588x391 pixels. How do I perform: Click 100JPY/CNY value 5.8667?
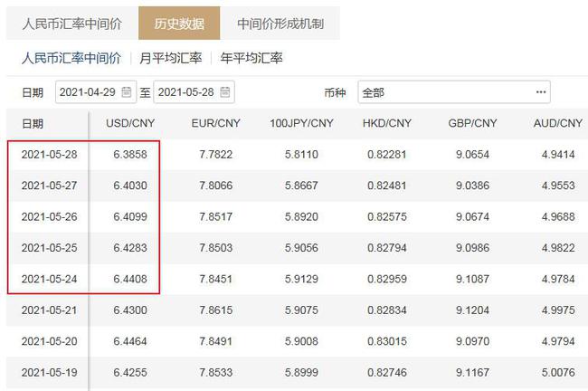tap(301, 186)
